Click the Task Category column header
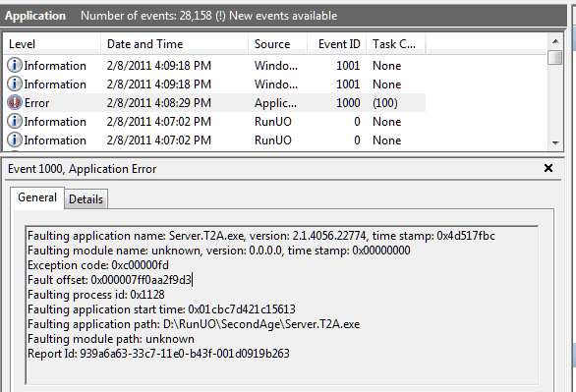Image resolution: width=576 pixels, height=392 pixels. tap(396, 44)
